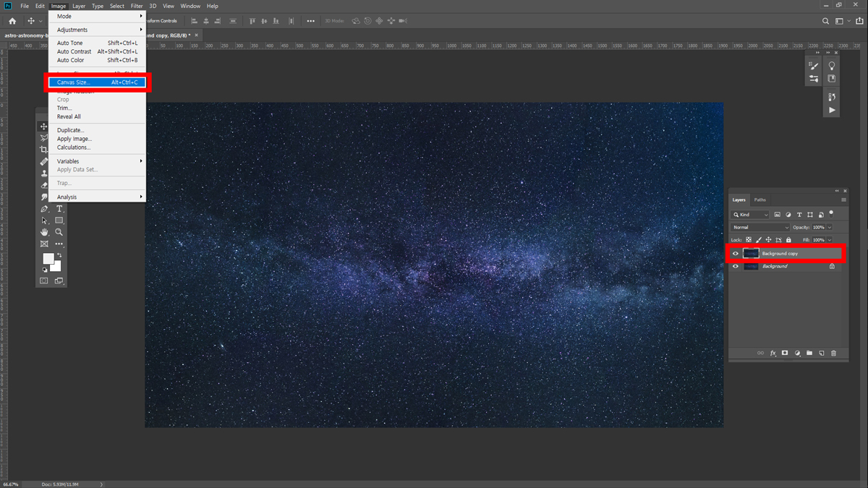Screen dimensions: 868x488
Task: Select the Move tool in the toolbox
Action: click(x=44, y=127)
